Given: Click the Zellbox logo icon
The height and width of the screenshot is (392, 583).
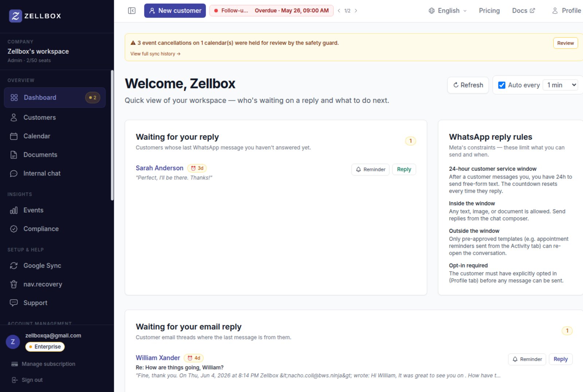Looking at the screenshot, I should click(x=15, y=16).
